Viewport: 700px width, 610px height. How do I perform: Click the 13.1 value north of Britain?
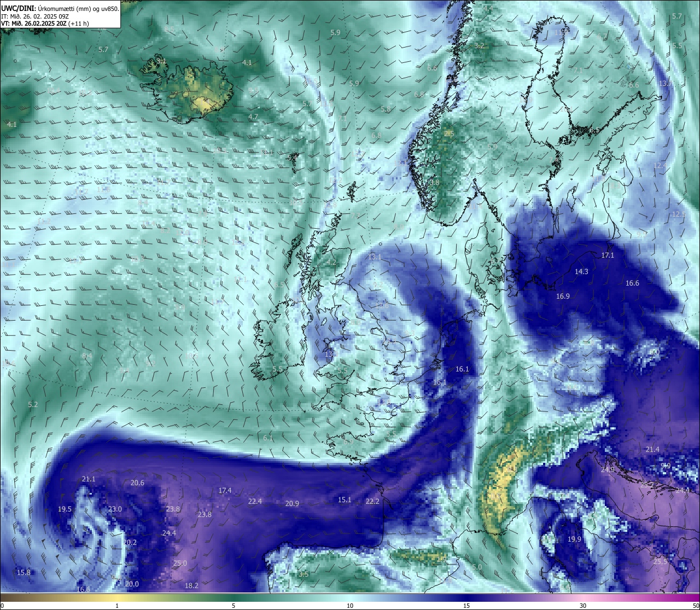[x=375, y=257]
